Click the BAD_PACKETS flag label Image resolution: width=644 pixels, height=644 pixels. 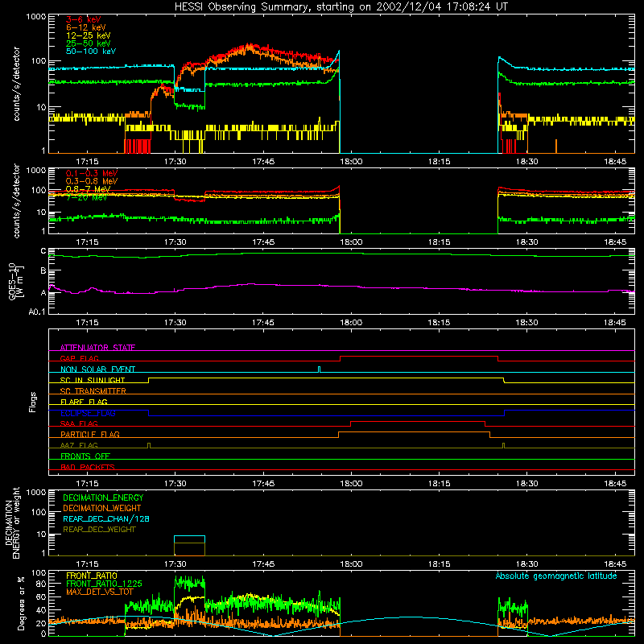(88, 467)
